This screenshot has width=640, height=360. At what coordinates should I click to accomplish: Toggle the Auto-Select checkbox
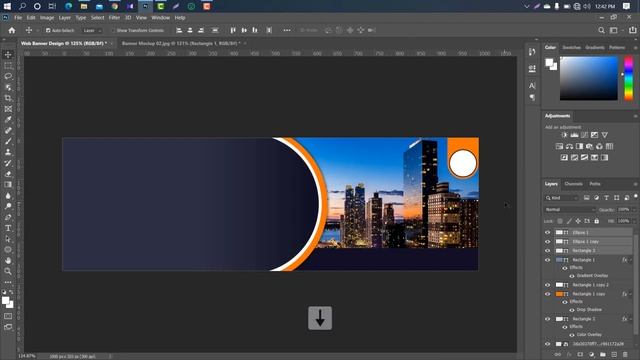pyautogui.click(x=48, y=30)
